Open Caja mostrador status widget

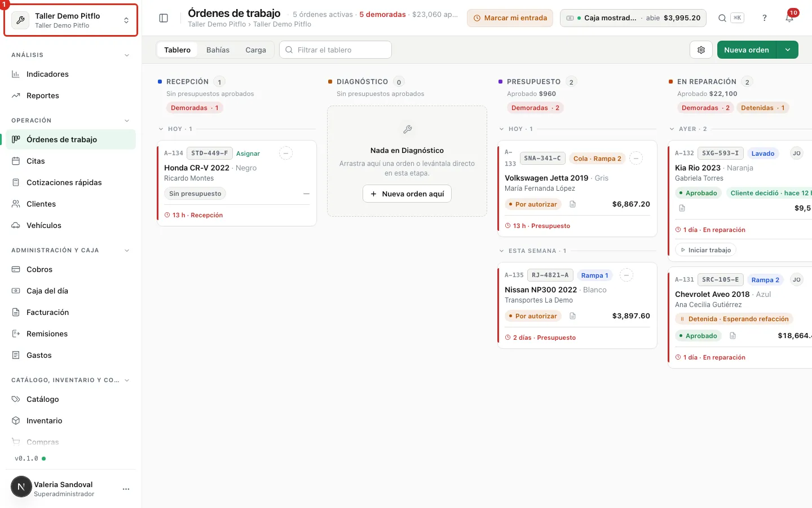[633, 18]
